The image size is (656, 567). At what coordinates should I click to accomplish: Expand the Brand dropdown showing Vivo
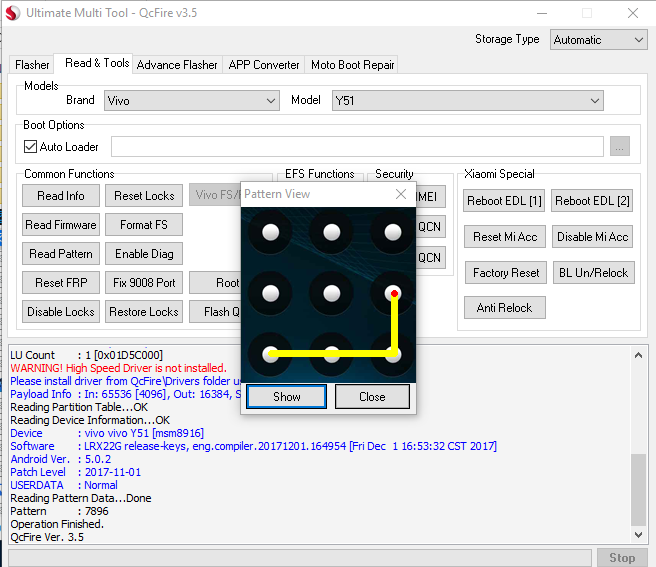pos(192,101)
